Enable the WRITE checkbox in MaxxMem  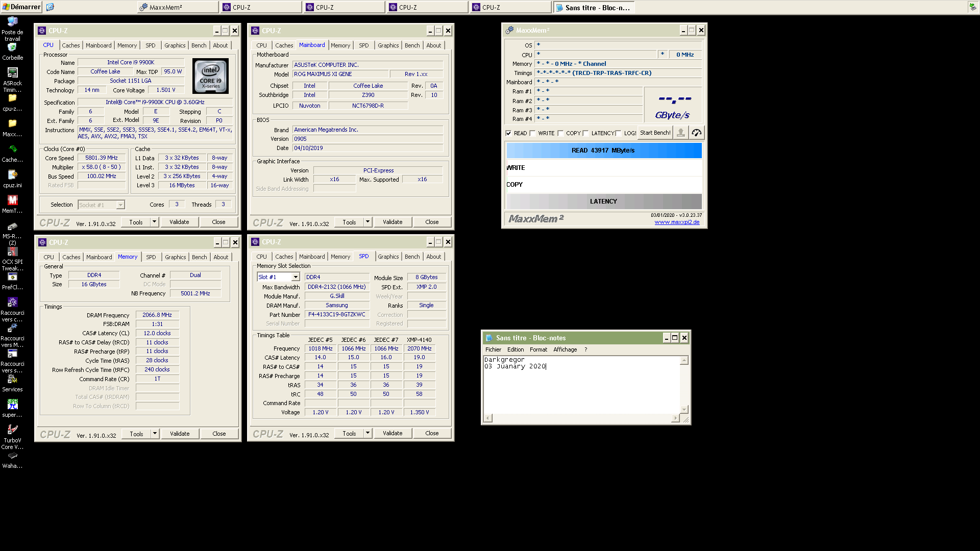coord(533,133)
